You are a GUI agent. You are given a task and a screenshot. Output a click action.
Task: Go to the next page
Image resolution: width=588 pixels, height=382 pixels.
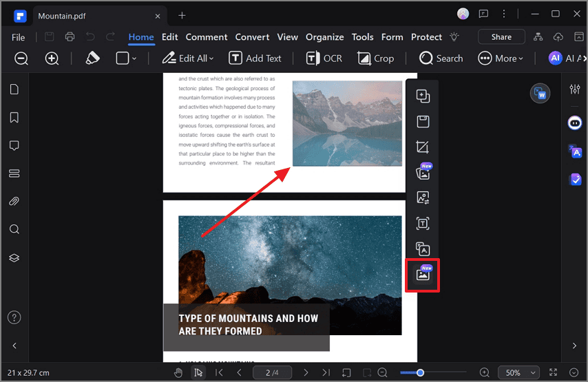click(306, 372)
